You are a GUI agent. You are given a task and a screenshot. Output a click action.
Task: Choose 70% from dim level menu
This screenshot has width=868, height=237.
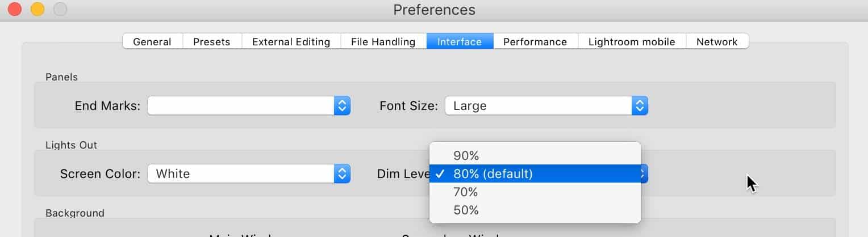(x=535, y=192)
